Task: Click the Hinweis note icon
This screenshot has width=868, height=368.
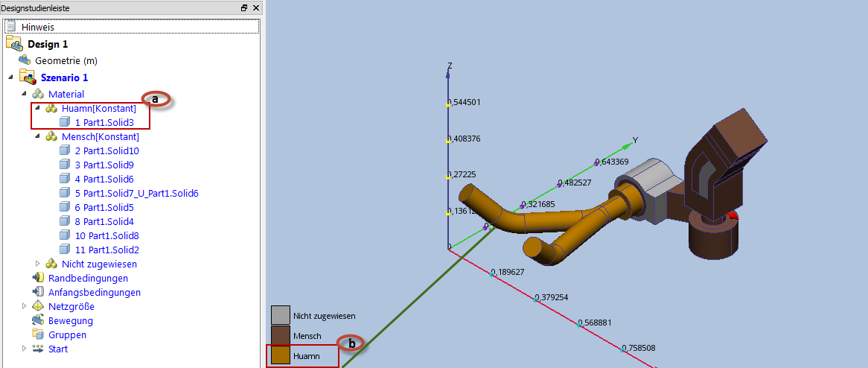Action: [12, 27]
